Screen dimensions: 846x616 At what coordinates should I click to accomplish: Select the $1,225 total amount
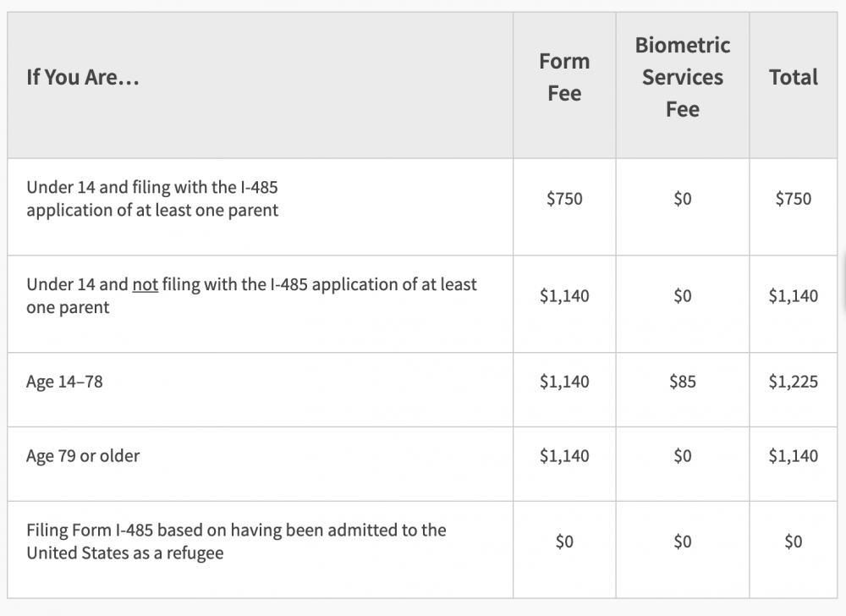(794, 382)
